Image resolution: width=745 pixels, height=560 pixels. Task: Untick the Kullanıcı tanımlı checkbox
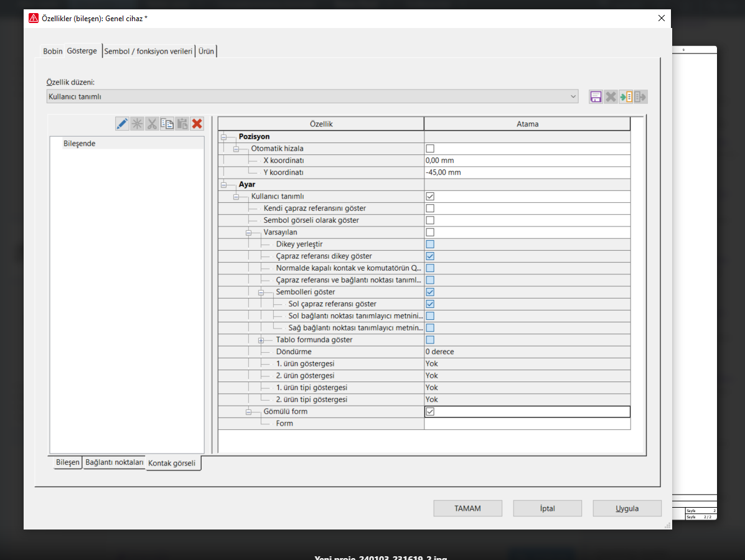[x=430, y=196]
